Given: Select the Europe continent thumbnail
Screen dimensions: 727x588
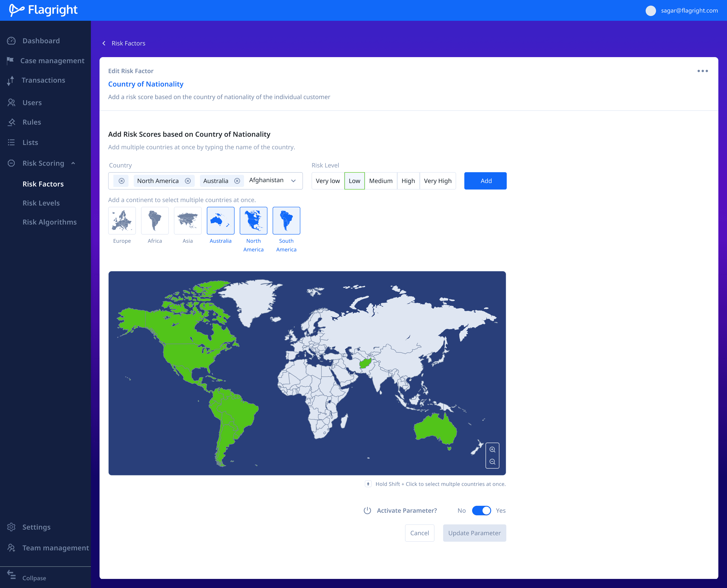Looking at the screenshot, I should 122,221.
